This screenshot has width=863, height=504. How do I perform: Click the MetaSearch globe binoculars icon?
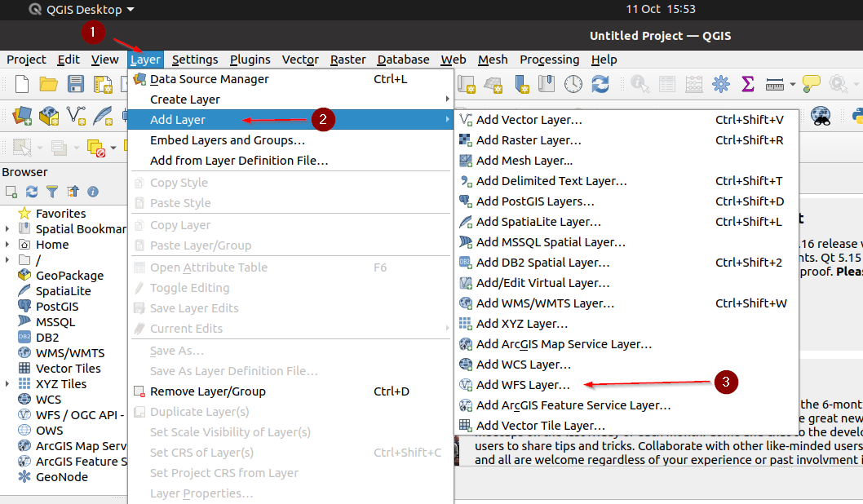click(x=821, y=116)
